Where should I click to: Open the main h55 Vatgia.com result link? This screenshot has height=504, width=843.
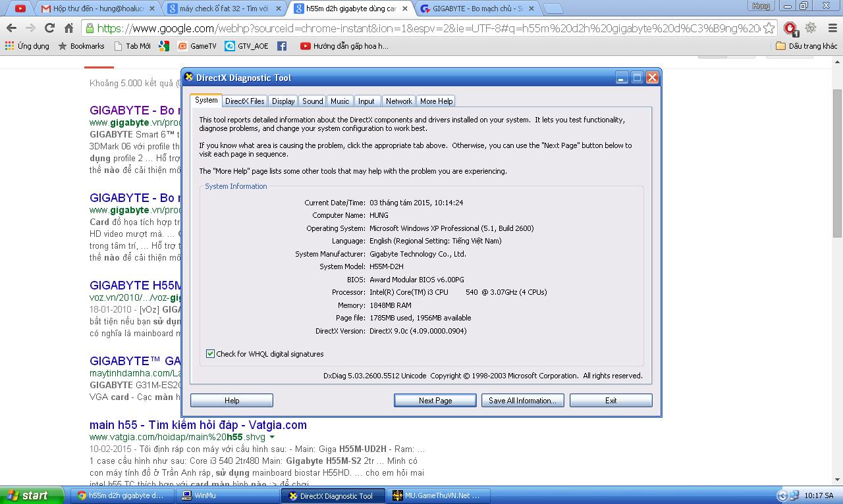pos(198,425)
